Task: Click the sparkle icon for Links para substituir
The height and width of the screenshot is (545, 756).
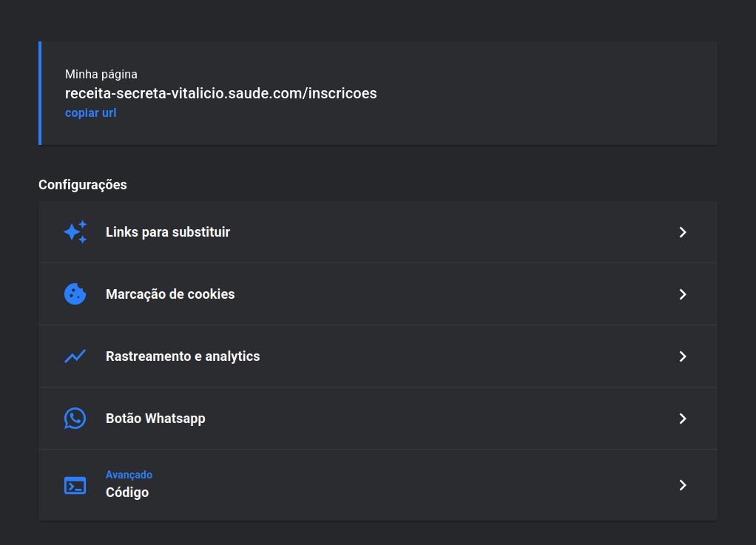Action: 75,232
